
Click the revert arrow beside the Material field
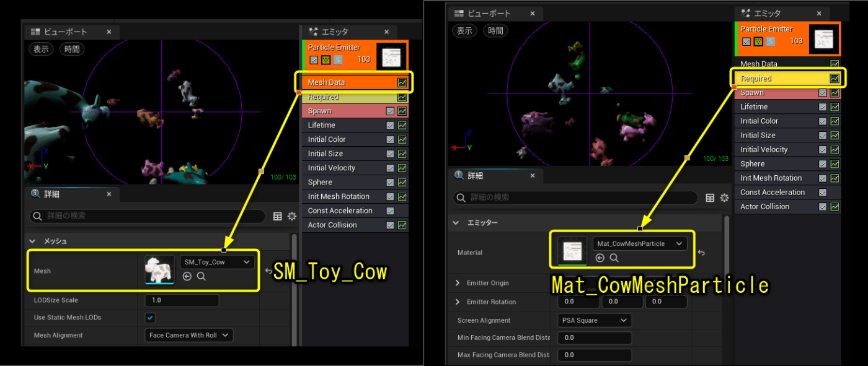coord(701,253)
